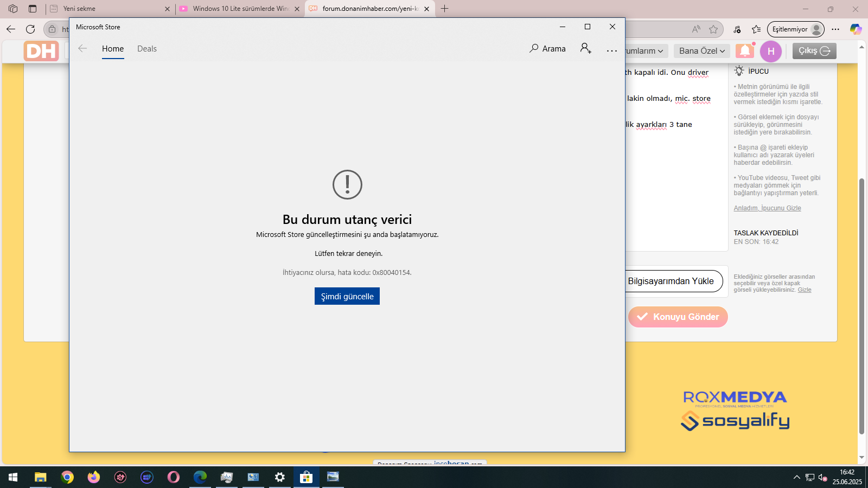
Task: Click the muted volume tray icon
Action: tap(823, 478)
